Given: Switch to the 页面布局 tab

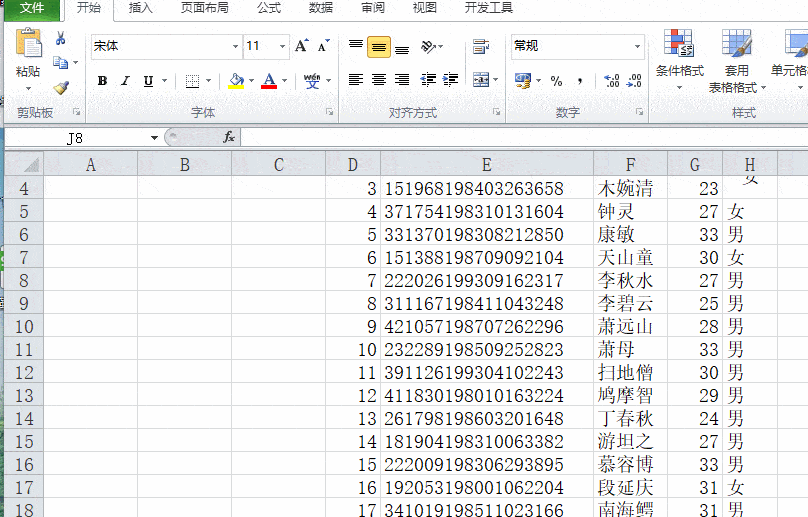Looking at the screenshot, I should (205, 8).
